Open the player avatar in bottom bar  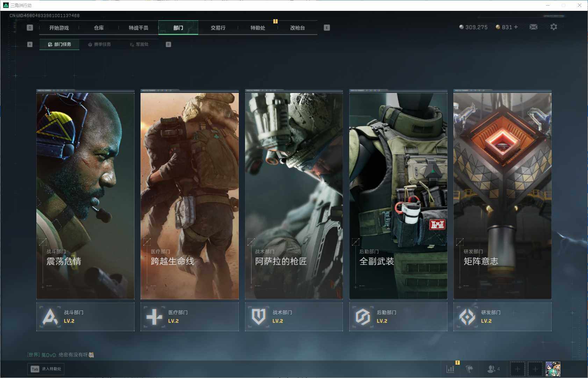click(x=553, y=369)
